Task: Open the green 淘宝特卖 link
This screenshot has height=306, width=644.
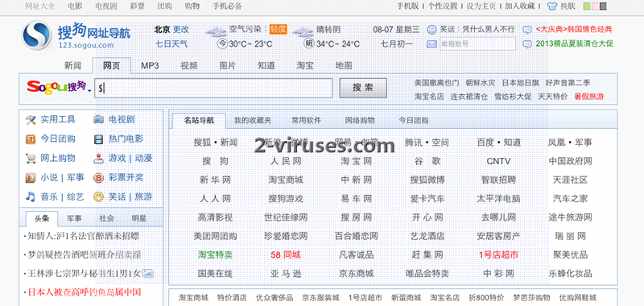Action: point(215,254)
